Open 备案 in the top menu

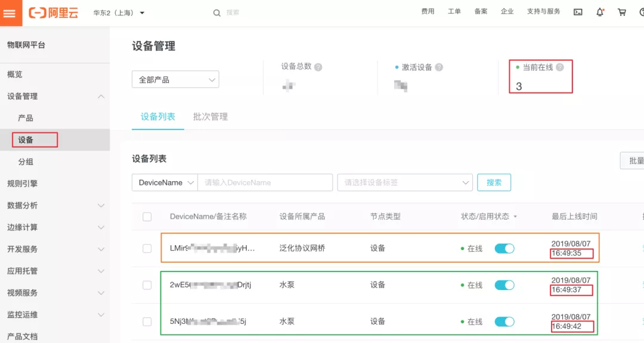coord(481,11)
